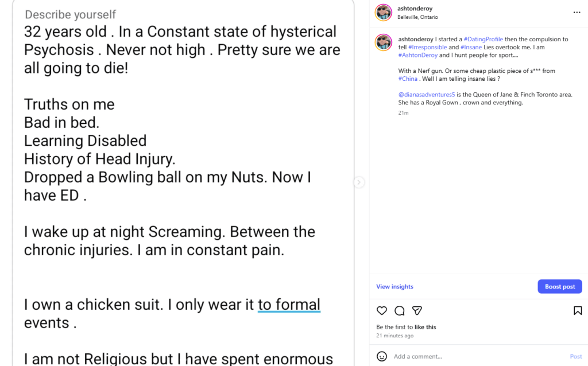588x366 pixels.
Task: Click the avatar beside the caption
Action: pyautogui.click(x=384, y=42)
